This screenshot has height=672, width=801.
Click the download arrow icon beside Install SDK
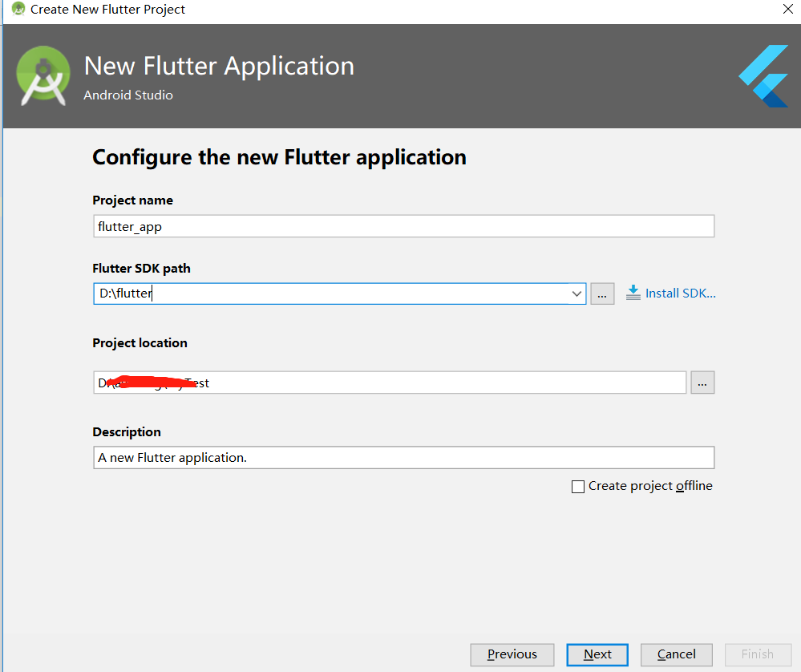tap(633, 293)
